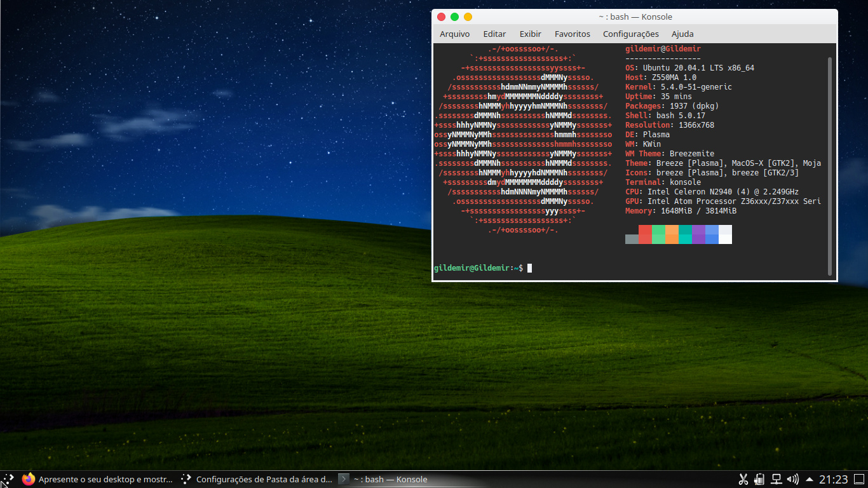Image resolution: width=868 pixels, height=488 pixels.
Task: Click the 'Icons: breeze [Plasma], breeze [GTK2/3]' line
Action: pos(712,173)
